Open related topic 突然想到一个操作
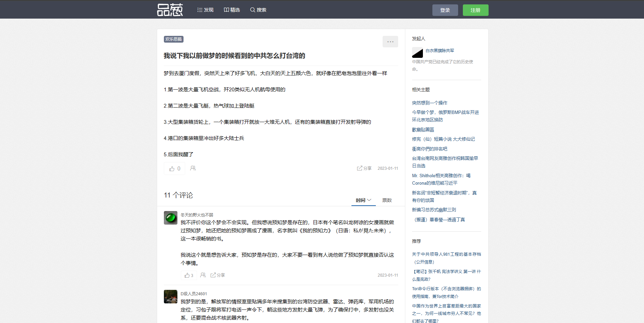The width and height of the screenshot is (644, 323). 429,103
